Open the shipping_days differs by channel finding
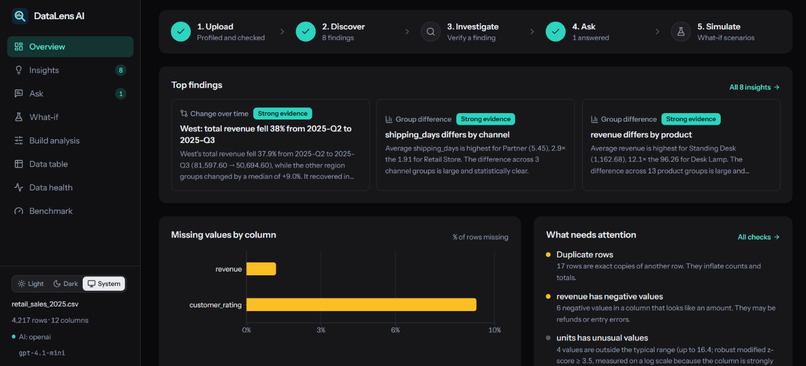 pyautogui.click(x=475, y=145)
